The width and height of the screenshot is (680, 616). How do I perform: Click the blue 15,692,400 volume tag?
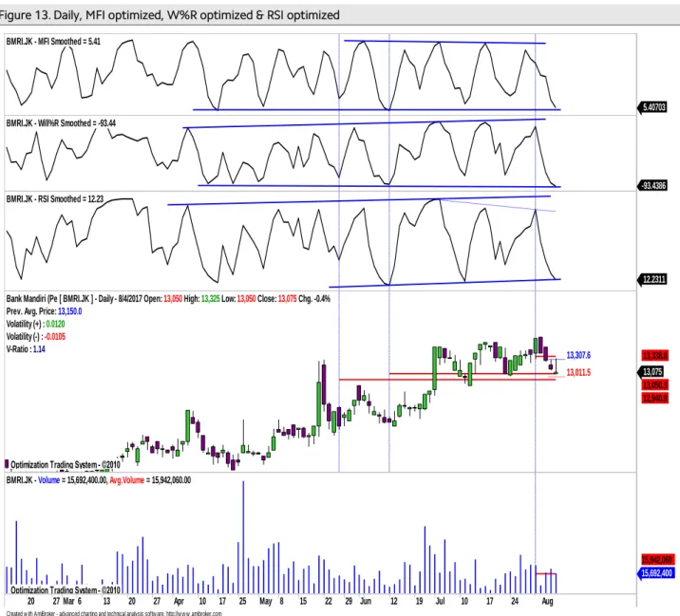(x=655, y=573)
